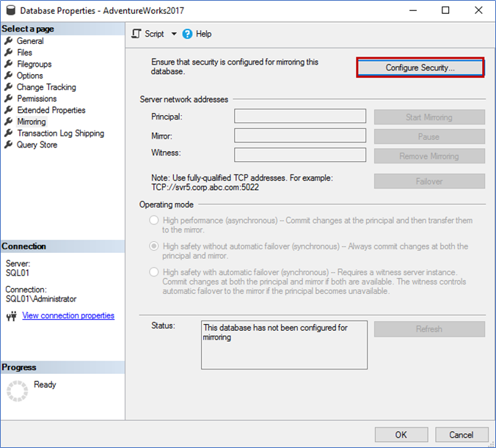Click the Refresh button
The image size is (496, 448).
point(429,329)
